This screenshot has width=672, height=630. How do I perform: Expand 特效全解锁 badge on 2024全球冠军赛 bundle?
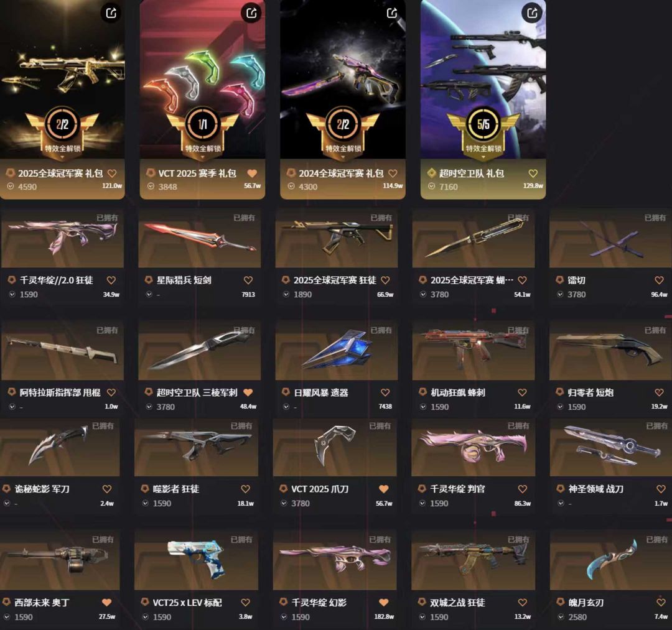click(343, 149)
